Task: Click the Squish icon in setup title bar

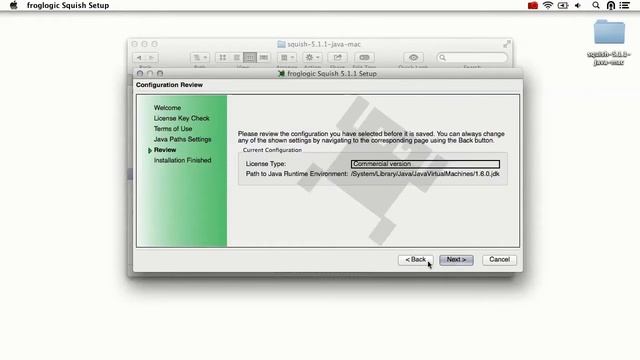Action: tap(281, 73)
